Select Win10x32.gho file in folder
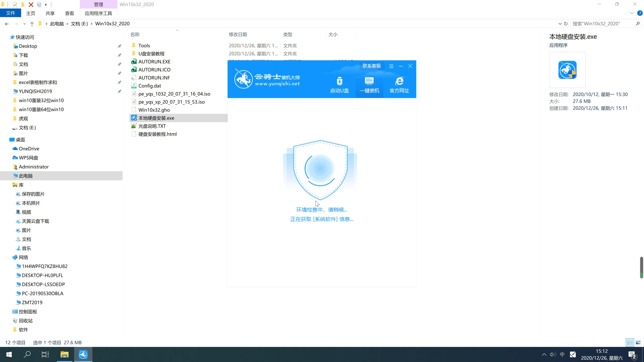 tap(154, 110)
